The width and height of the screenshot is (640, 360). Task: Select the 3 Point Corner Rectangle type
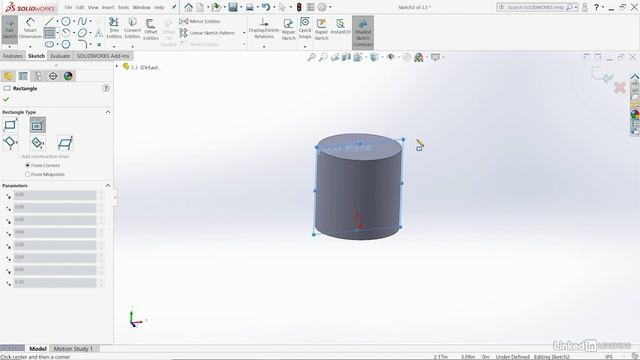[10, 143]
